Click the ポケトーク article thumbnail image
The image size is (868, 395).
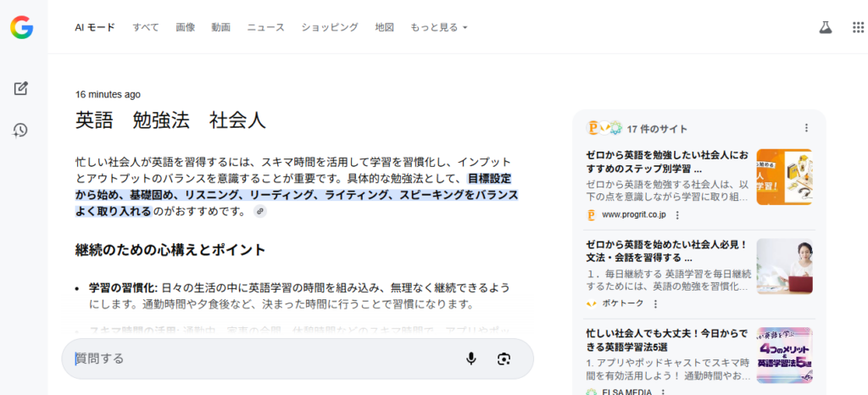(784, 266)
